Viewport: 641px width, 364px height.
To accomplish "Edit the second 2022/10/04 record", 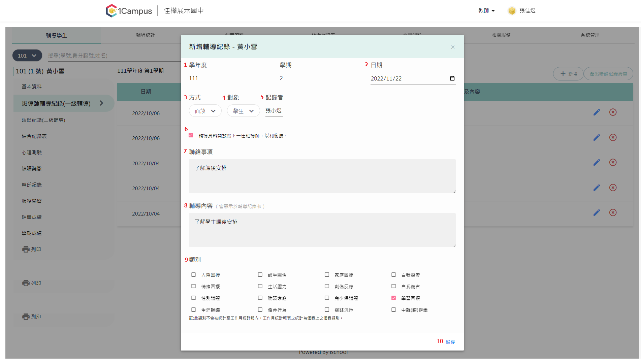I will tap(597, 188).
